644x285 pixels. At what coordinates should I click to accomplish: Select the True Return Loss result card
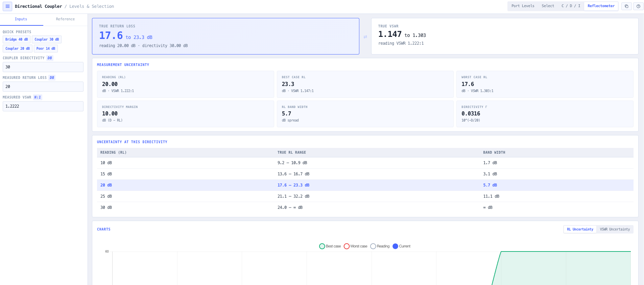click(x=225, y=36)
